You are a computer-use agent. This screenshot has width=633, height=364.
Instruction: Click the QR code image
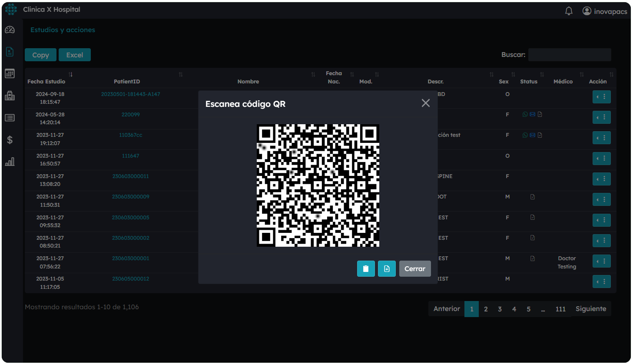coord(318,185)
